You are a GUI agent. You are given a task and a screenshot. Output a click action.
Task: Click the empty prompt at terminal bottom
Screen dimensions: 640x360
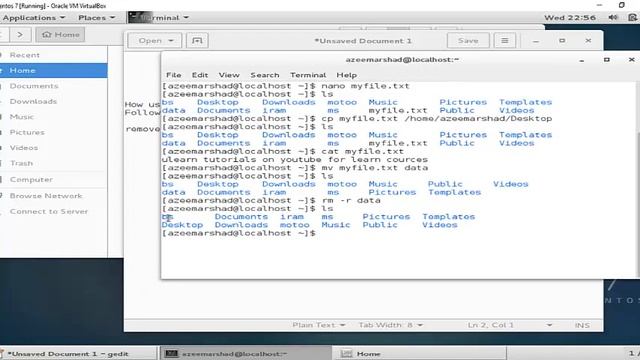(x=239, y=233)
